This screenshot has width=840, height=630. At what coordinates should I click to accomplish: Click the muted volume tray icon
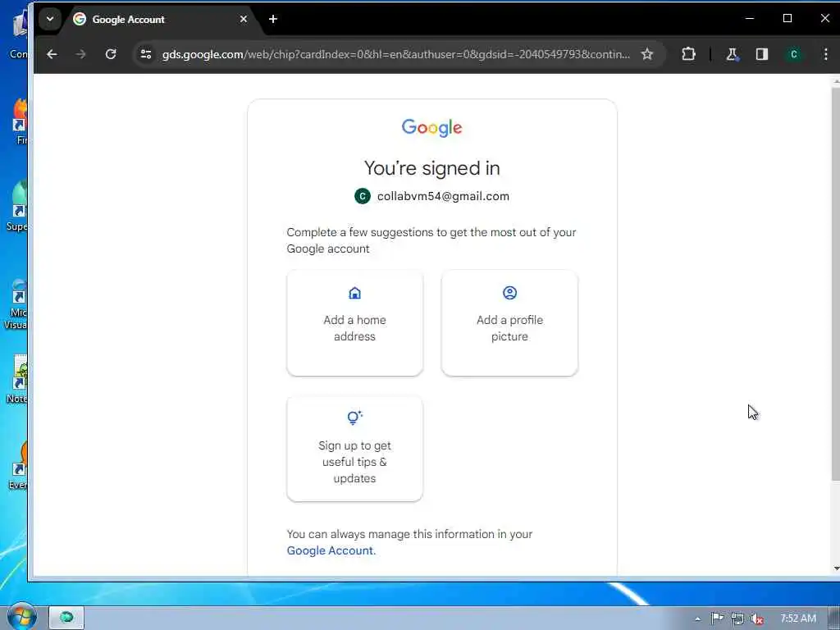tap(756, 619)
